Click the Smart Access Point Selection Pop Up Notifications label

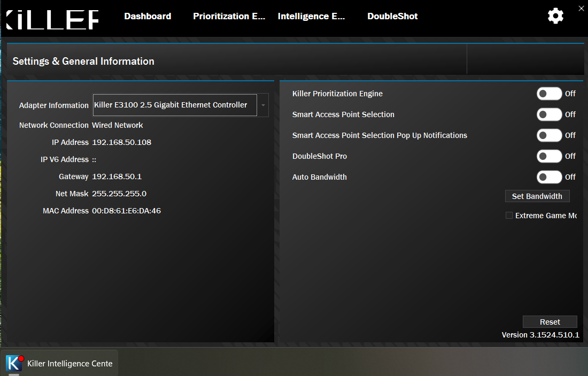point(380,135)
